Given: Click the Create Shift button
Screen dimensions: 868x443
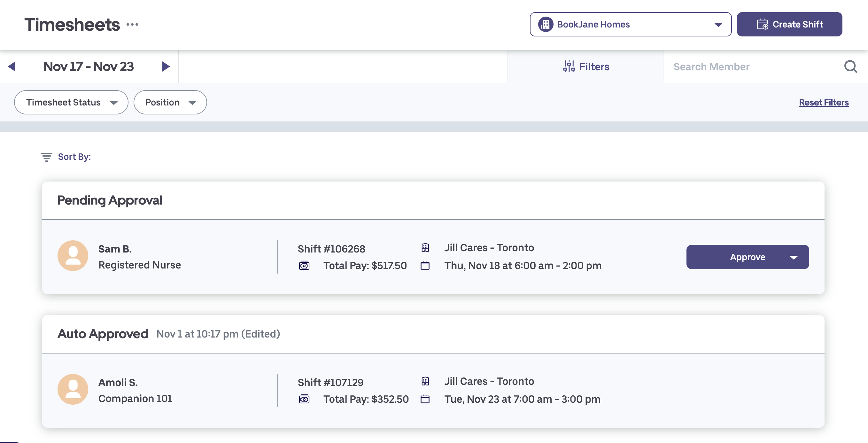Looking at the screenshot, I should (x=789, y=25).
